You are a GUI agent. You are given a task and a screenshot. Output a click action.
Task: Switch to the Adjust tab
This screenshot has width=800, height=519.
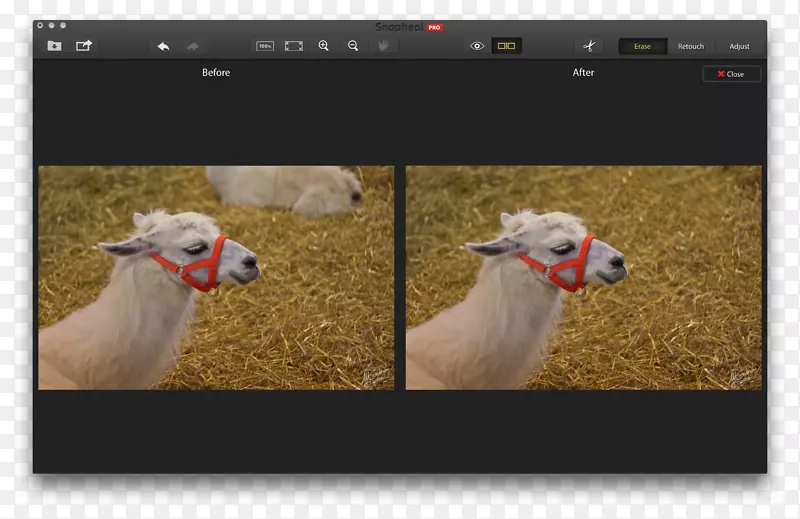point(739,46)
